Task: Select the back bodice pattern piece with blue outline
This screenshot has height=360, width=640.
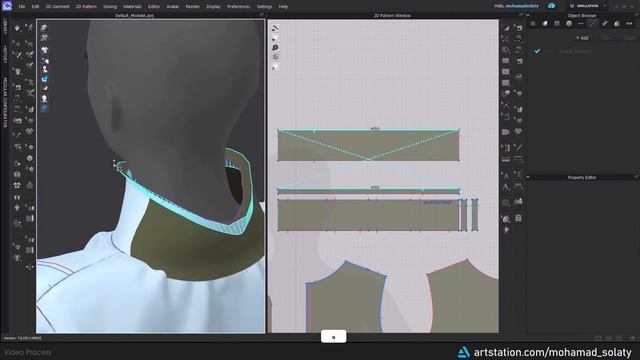Action: pos(346,298)
